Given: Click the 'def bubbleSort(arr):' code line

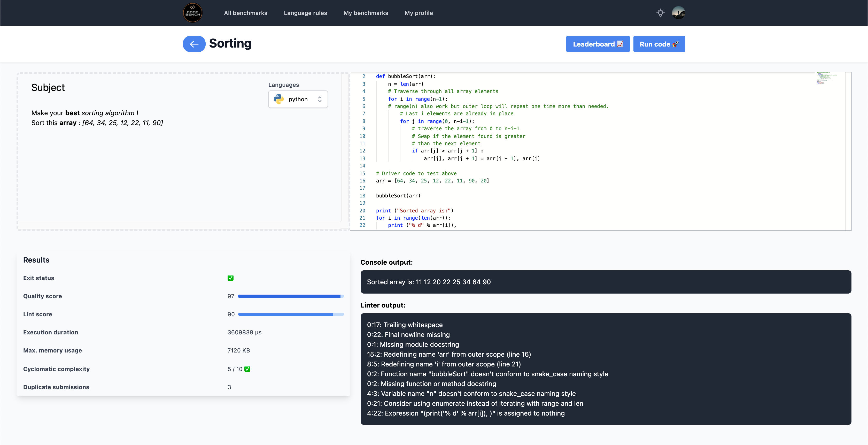Looking at the screenshot, I should coord(406,76).
